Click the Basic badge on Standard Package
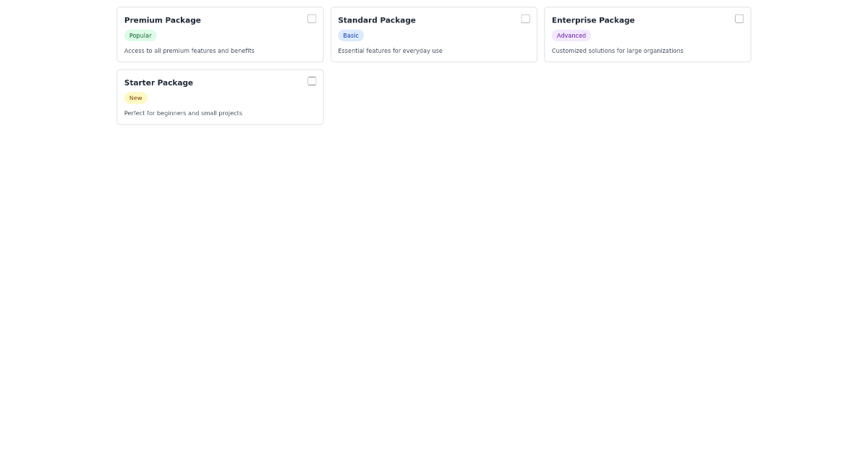This screenshot has height=456, width=868. pos(351,35)
